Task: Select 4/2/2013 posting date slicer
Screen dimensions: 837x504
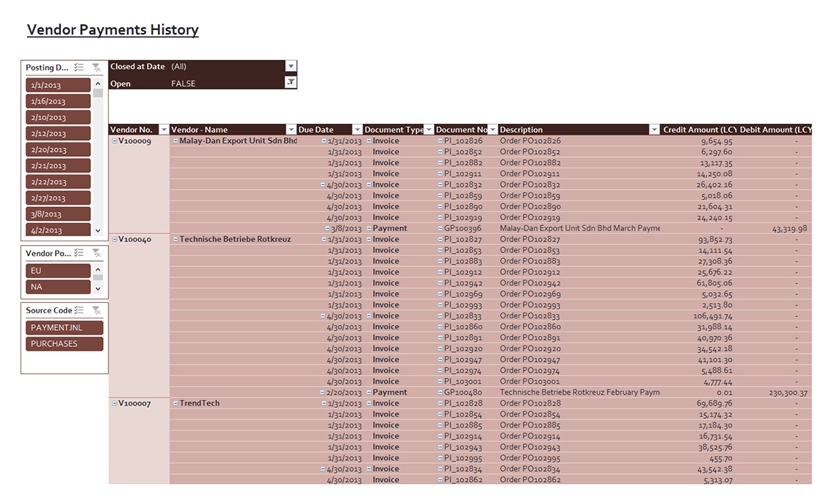Action: pyautogui.click(x=58, y=230)
